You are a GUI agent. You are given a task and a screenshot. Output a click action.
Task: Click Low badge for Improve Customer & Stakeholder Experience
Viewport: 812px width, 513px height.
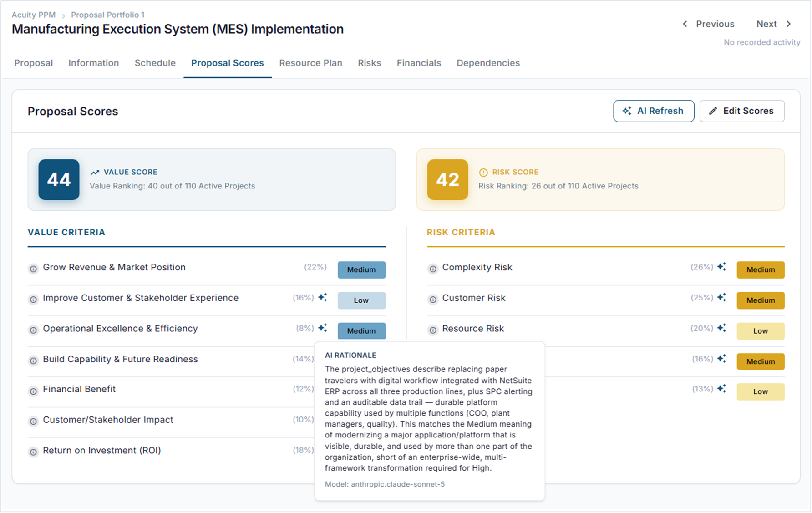361,300
